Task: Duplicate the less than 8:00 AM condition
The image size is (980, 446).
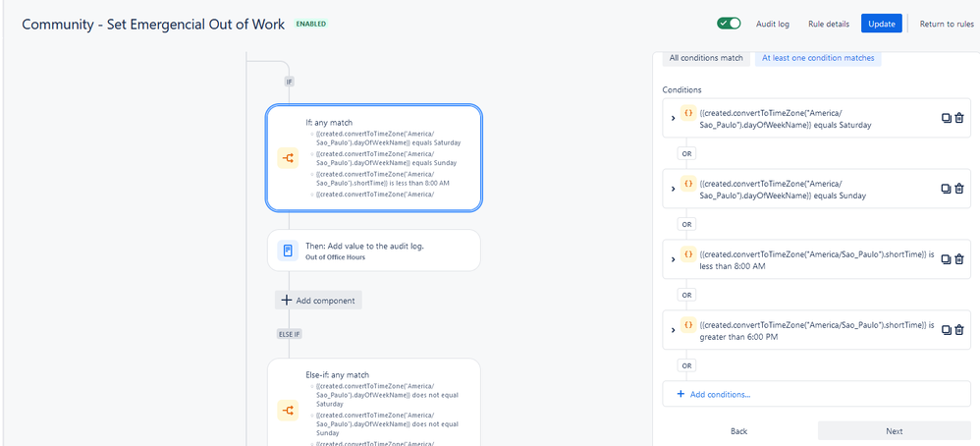Action: pos(947,259)
